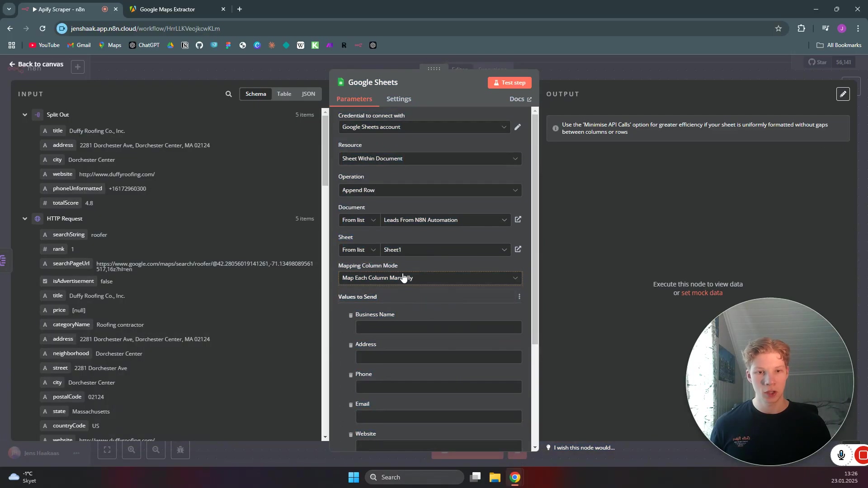Image resolution: width=868 pixels, height=488 pixels.
Task: Reload the page
Action: pos(42,28)
